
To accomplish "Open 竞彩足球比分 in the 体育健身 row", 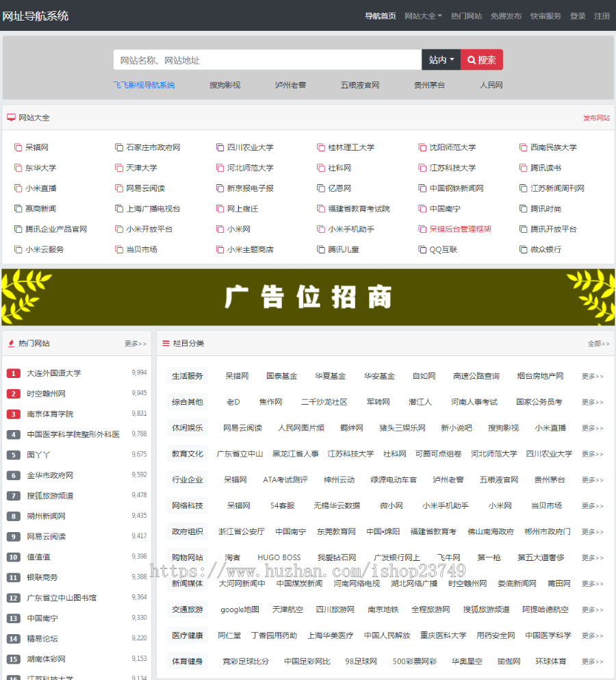I will pyautogui.click(x=246, y=662).
